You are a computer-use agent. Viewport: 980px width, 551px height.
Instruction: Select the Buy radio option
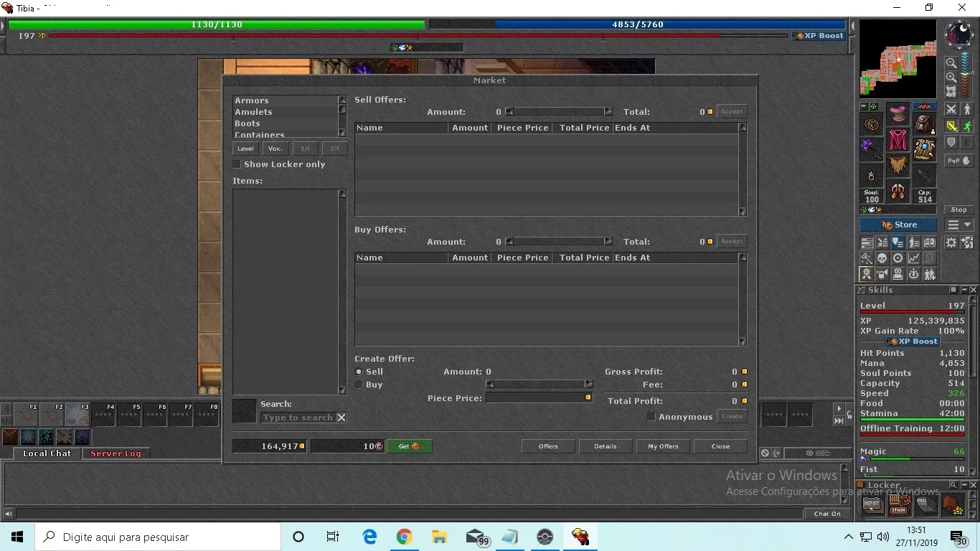tap(359, 385)
